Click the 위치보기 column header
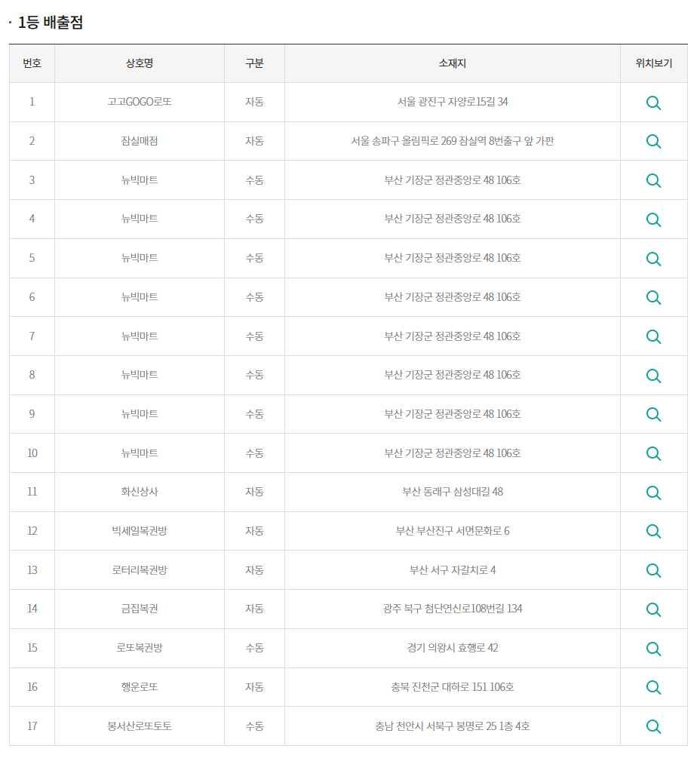The height and width of the screenshot is (758, 700). pos(653,63)
